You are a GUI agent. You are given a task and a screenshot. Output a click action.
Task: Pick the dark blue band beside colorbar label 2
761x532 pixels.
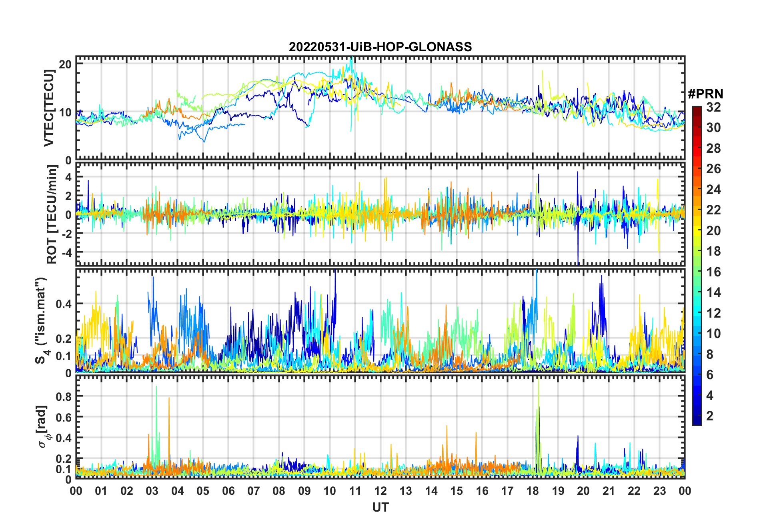coord(697,416)
